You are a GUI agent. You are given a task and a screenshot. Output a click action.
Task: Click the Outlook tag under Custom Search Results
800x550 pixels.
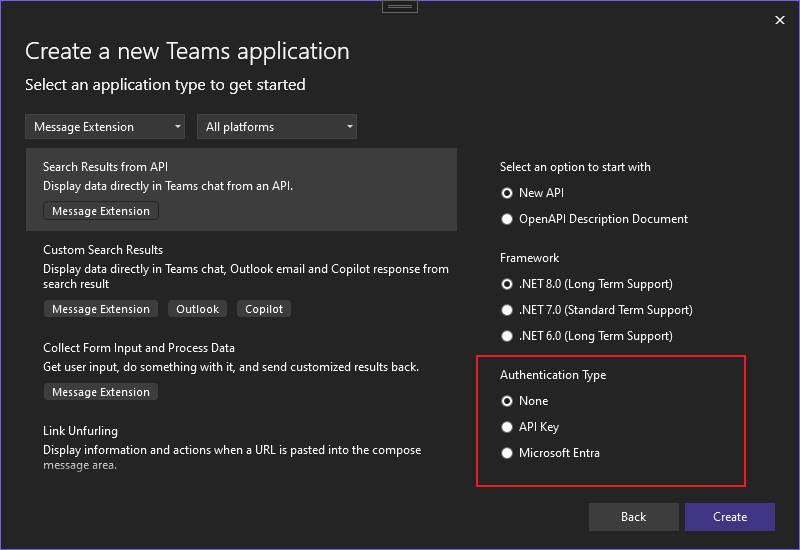[197, 309]
